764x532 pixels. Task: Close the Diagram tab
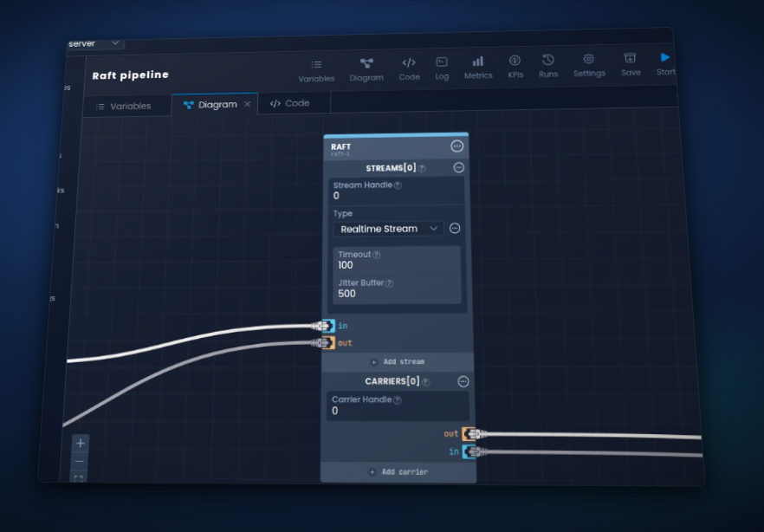click(247, 104)
